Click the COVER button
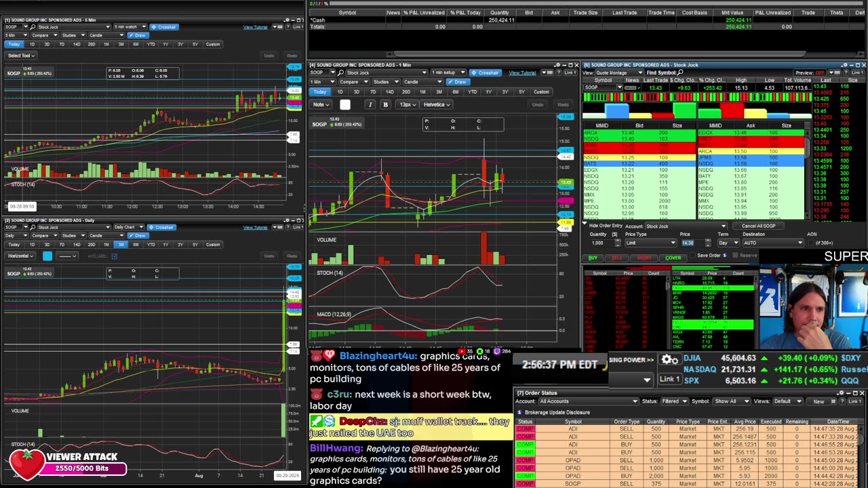The width and height of the screenshot is (868, 488). pos(673,258)
